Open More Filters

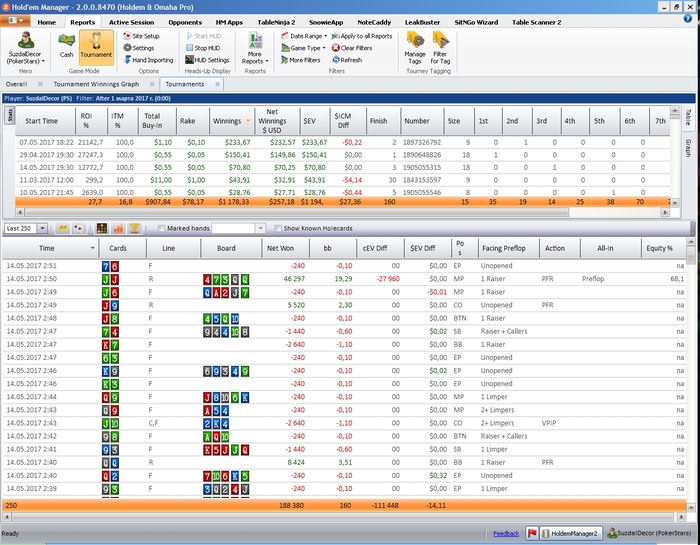coord(300,60)
